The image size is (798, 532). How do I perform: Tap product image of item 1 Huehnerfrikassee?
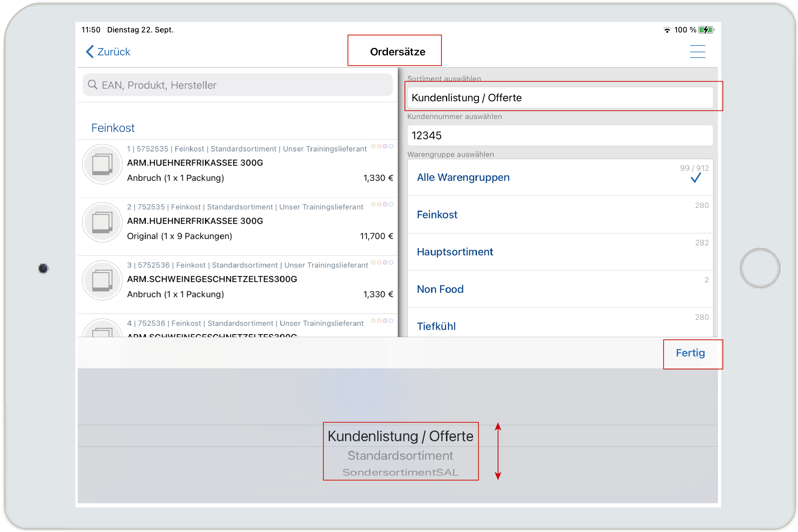tap(102, 164)
